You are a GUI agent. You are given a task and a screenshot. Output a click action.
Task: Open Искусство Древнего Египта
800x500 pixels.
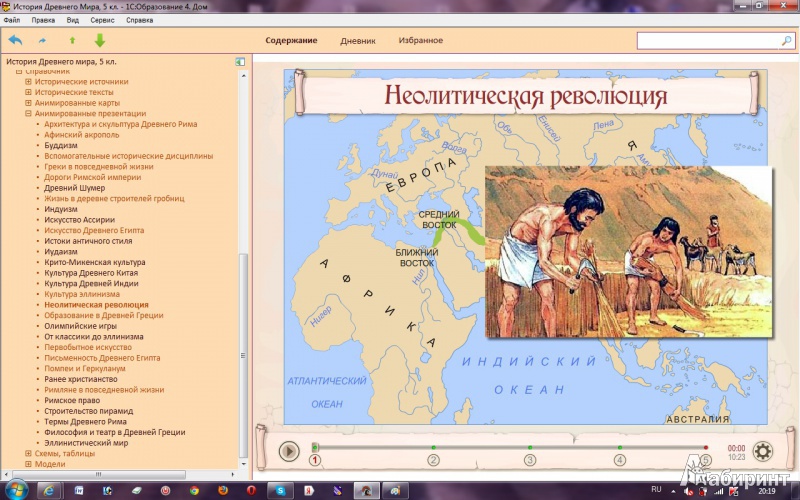tap(94, 230)
